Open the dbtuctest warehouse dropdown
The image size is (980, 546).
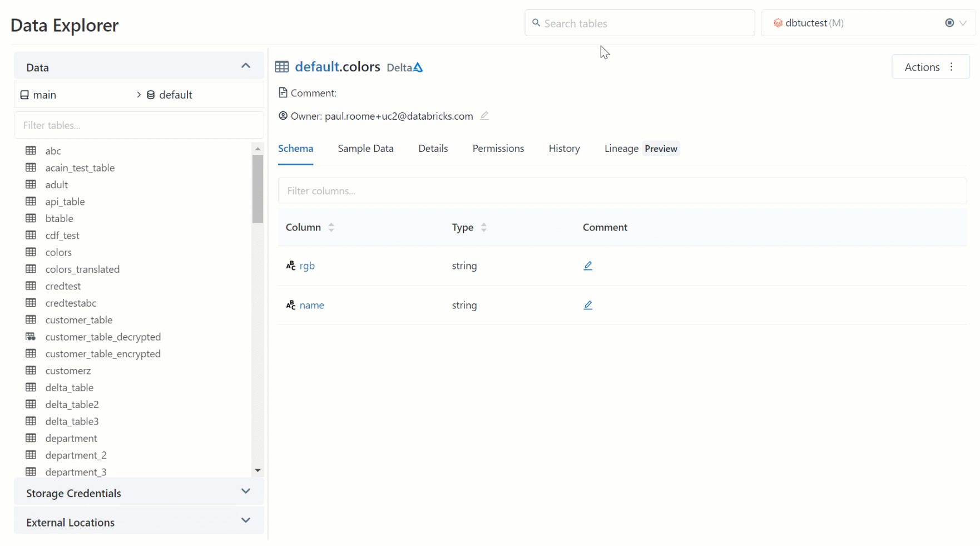963,23
